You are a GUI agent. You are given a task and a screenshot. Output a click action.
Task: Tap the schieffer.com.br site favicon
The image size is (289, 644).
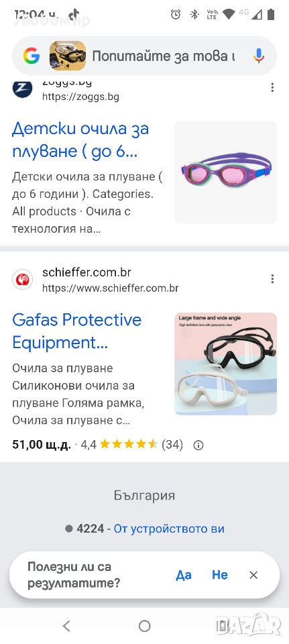pyautogui.click(x=22, y=279)
